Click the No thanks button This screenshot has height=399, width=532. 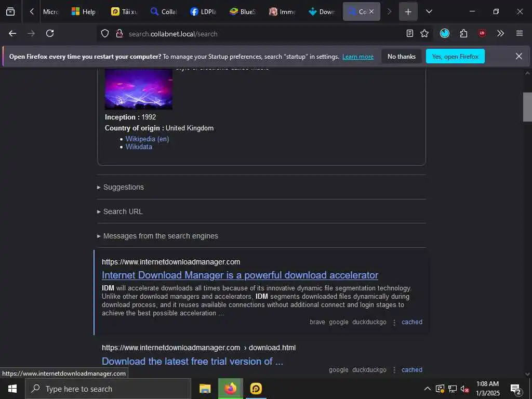click(402, 56)
